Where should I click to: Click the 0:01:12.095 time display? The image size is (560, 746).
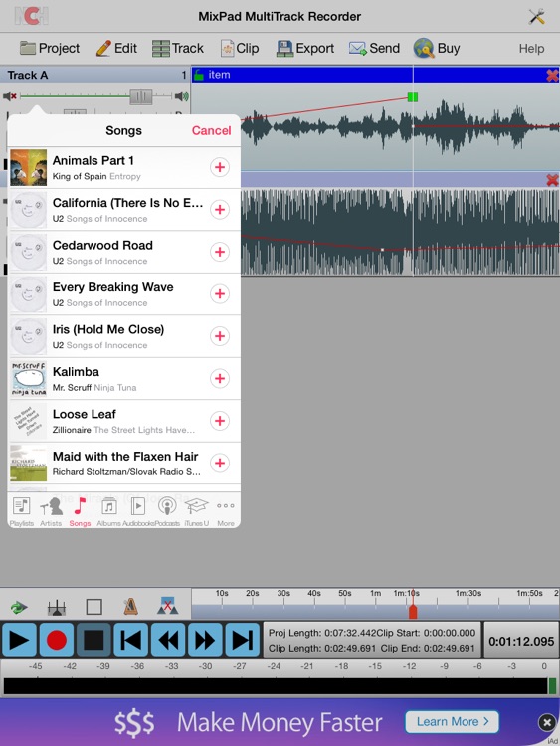pos(521,641)
